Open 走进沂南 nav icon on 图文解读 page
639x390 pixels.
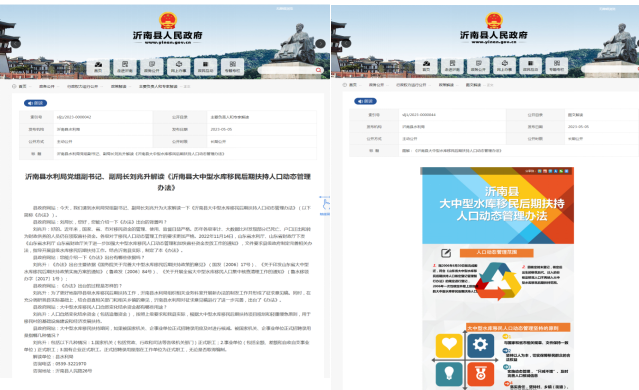[x=452, y=66]
